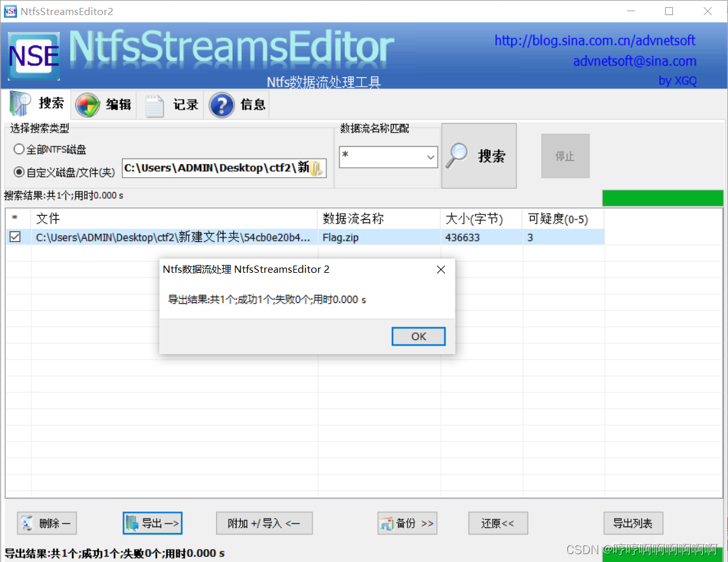Click the backup icon on 备份 button
The image size is (728, 562).
(x=387, y=523)
